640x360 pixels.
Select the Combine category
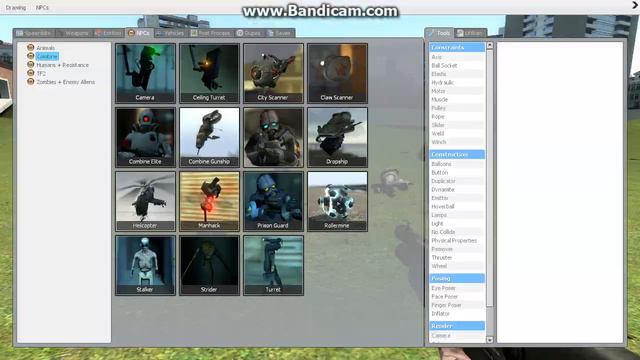[47, 56]
